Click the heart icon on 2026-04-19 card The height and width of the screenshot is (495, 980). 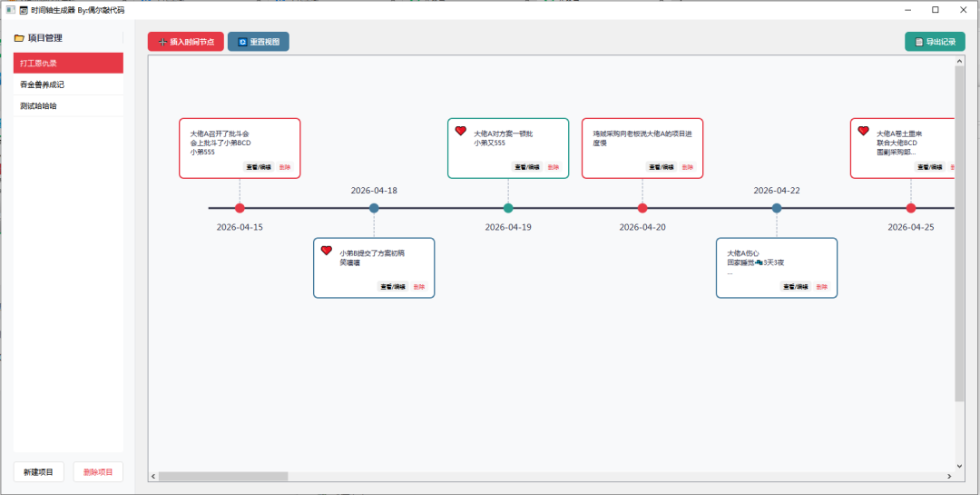(x=461, y=131)
